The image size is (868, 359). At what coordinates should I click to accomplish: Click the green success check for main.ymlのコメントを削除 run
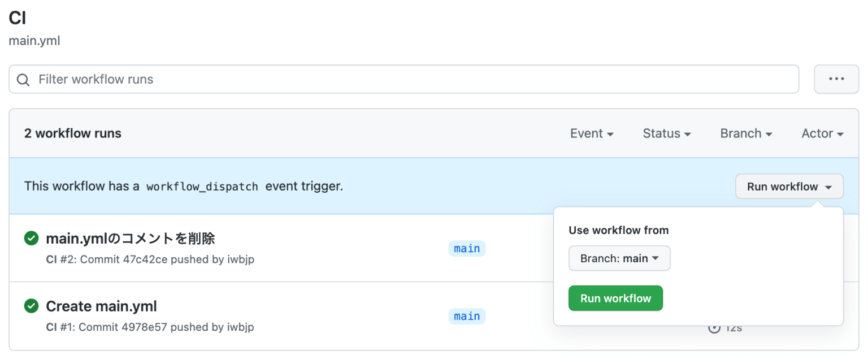point(31,238)
